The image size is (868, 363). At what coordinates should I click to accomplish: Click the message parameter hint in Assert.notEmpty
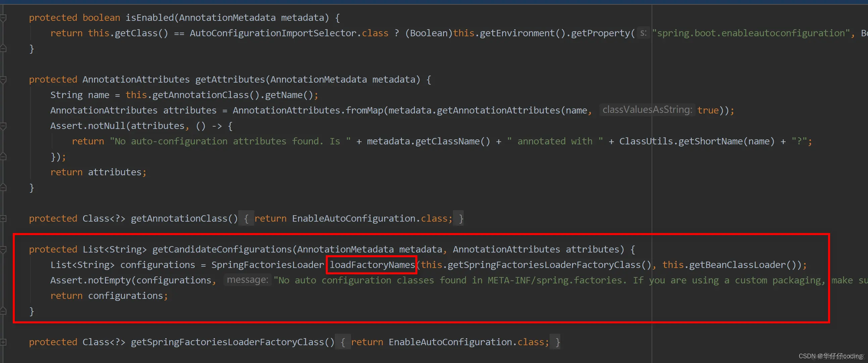[x=247, y=280]
